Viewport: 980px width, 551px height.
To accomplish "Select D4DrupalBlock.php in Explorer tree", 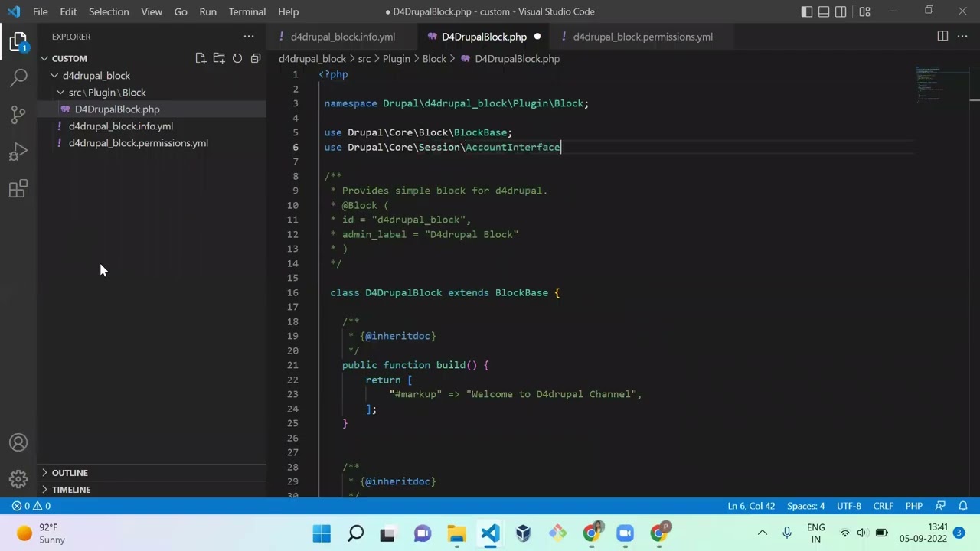I will 152,109.
